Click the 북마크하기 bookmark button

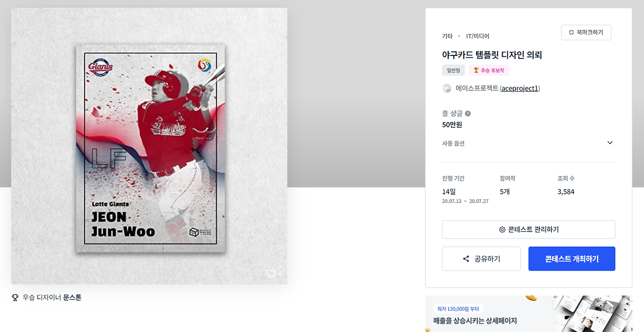tap(586, 32)
